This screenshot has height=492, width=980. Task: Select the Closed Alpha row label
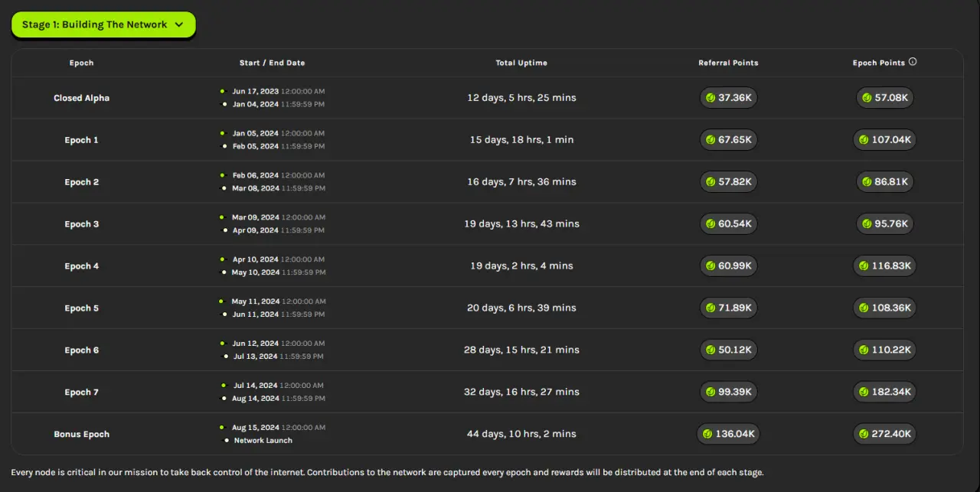tap(81, 98)
